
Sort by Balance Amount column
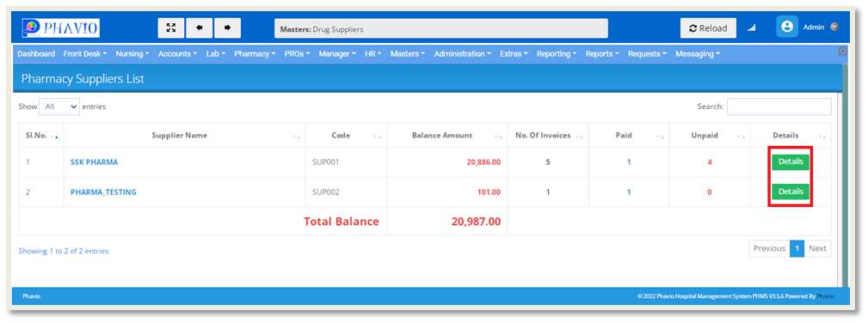(x=446, y=136)
